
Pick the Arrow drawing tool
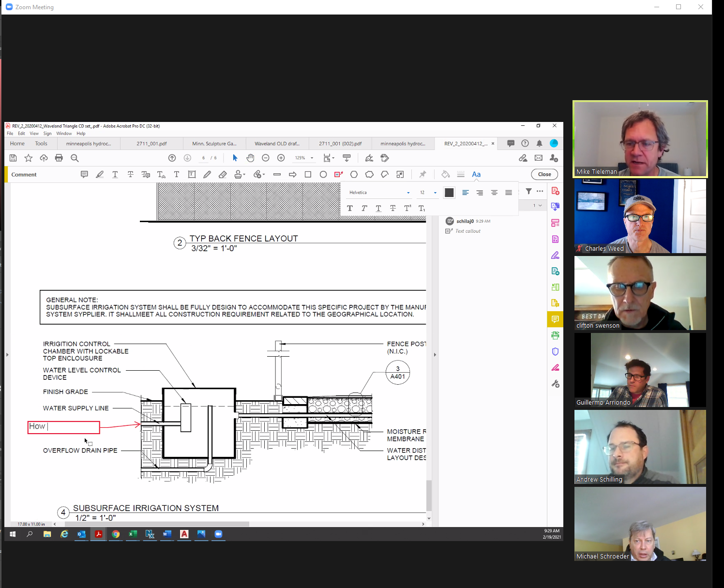coord(293,174)
